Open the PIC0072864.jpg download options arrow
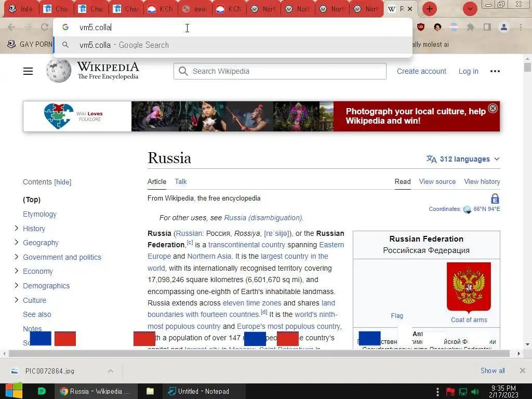The height and width of the screenshot is (399, 532). pyautogui.click(x=110, y=371)
